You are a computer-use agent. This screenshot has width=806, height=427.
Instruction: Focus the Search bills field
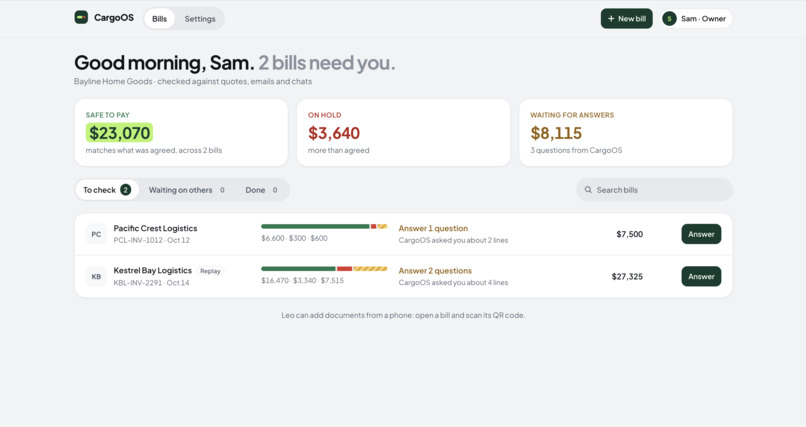pyautogui.click(x=654, y=190)
